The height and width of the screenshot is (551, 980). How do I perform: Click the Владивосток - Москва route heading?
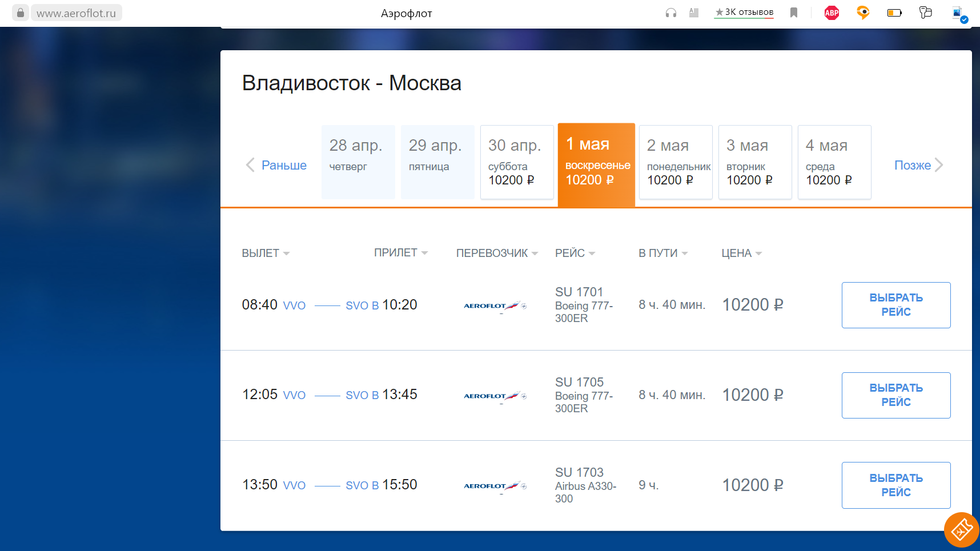[351, 83]
